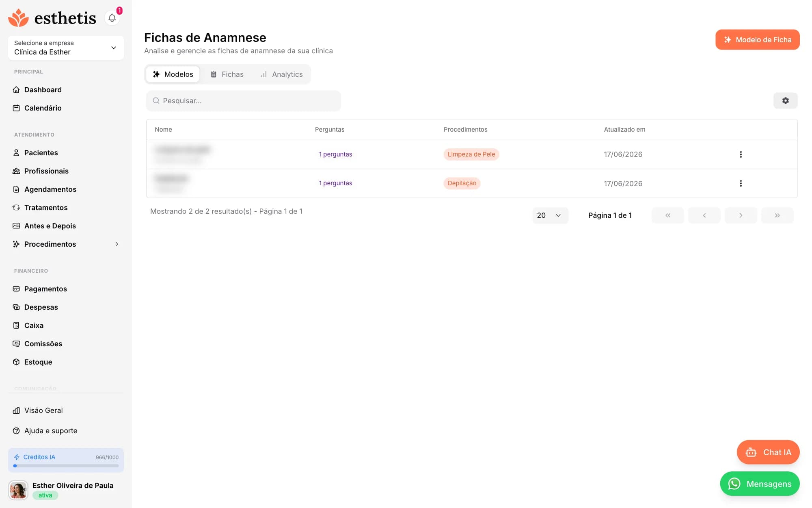Click Esther Oliveira de Paula avatar
This screenshot has height=508, width=812.
(18, 490)
